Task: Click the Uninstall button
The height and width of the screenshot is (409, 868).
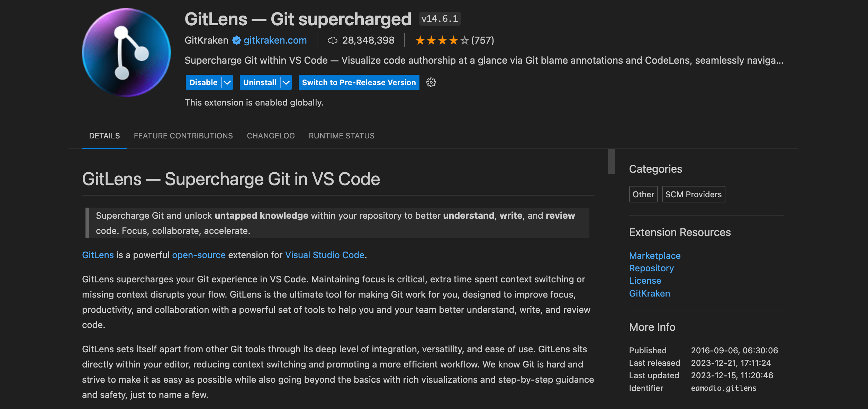Action: 260,82
